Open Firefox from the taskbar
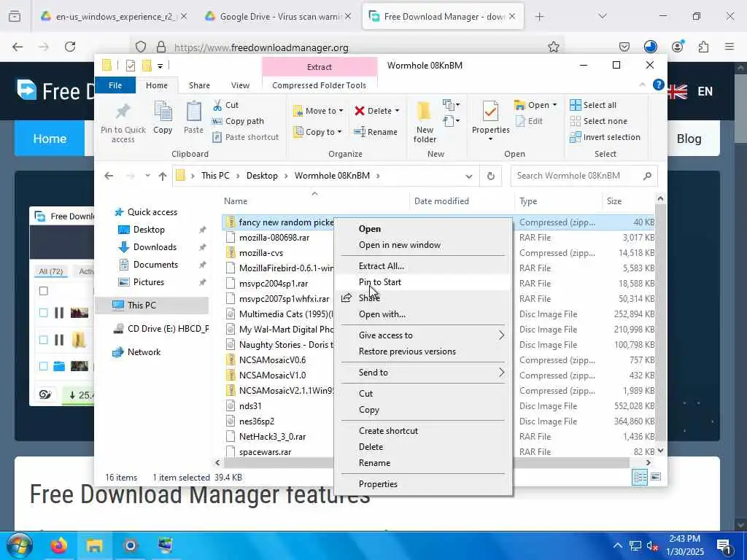This screenshot has height=560, width=747. [59, 545]
